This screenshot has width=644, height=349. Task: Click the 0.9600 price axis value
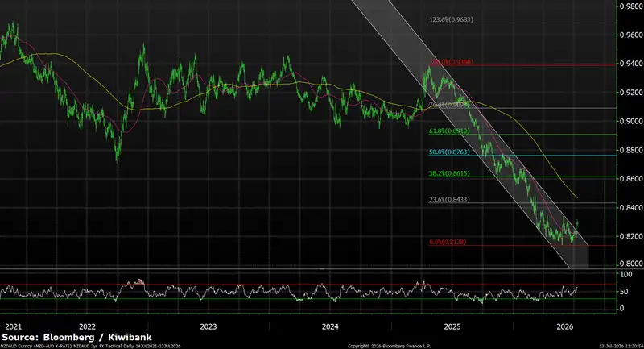(631, 35)
